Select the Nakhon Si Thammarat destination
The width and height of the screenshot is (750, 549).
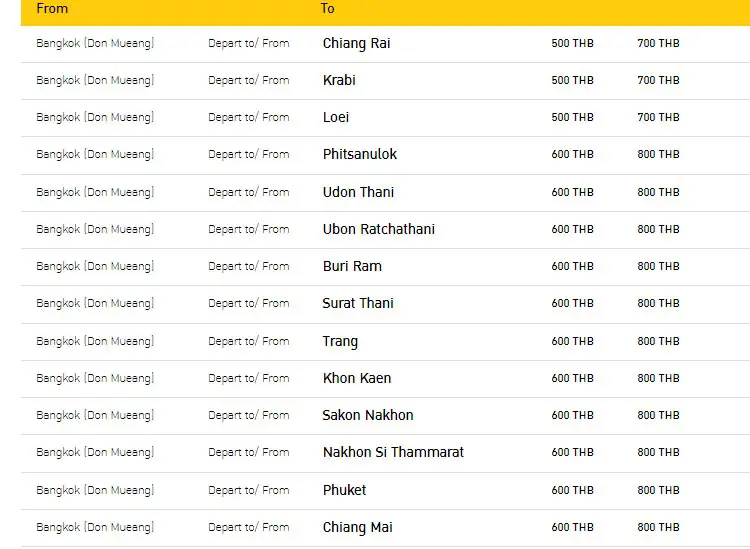pos(393,452)
